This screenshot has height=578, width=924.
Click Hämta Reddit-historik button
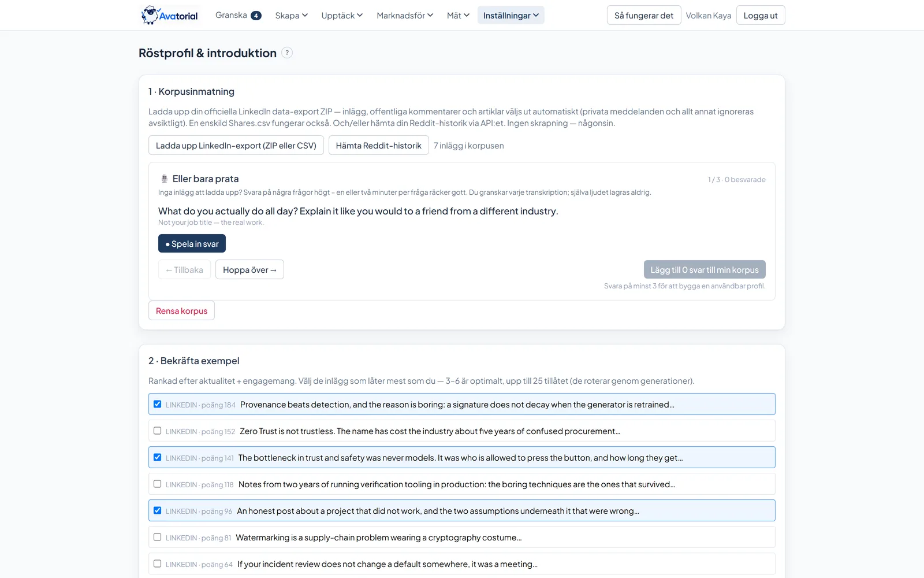point(379,146)
